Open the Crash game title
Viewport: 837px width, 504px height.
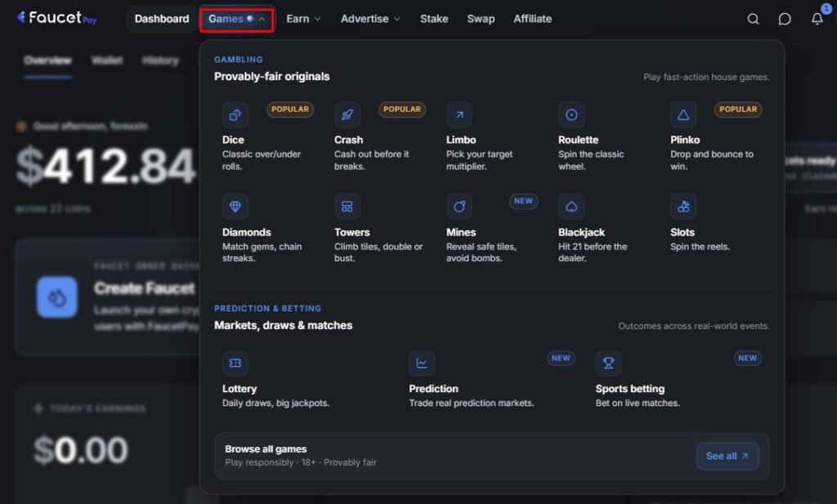[x=348, y=140]
